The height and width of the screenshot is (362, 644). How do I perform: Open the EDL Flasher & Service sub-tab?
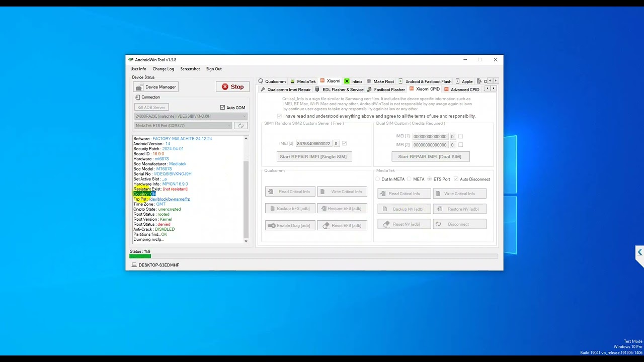point(339,89)
